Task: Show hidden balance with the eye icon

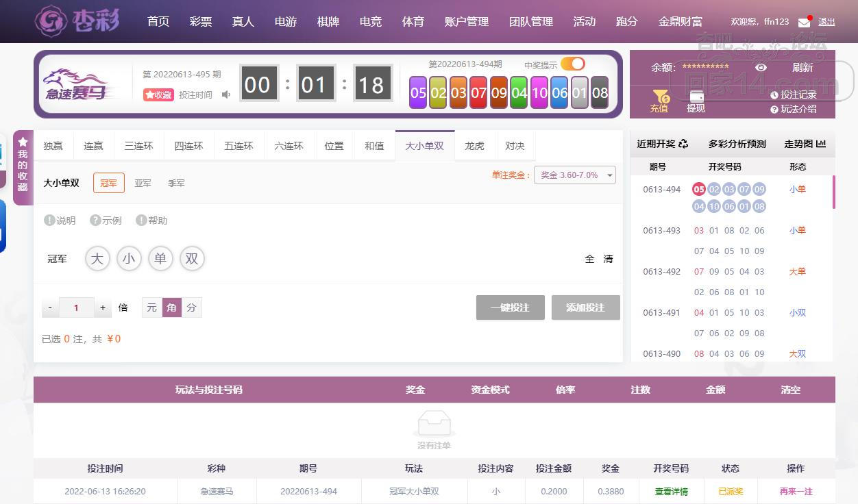Action: click(761, 67)
